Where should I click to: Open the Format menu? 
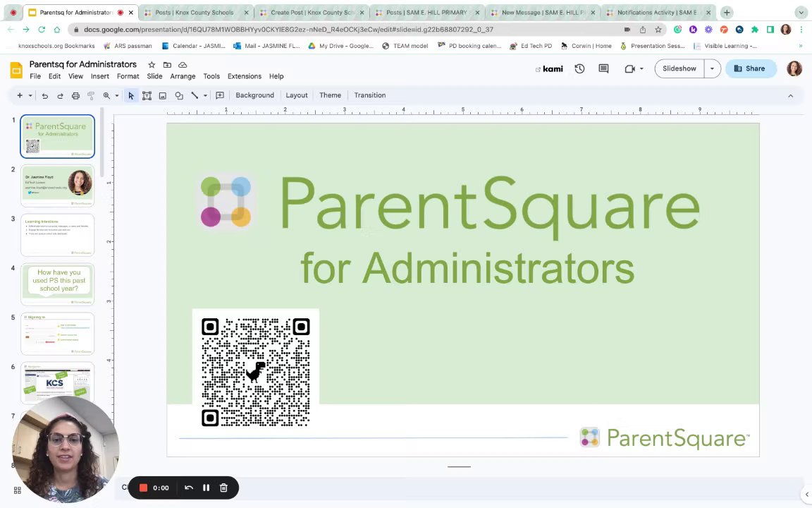click(x=128, y=76)
